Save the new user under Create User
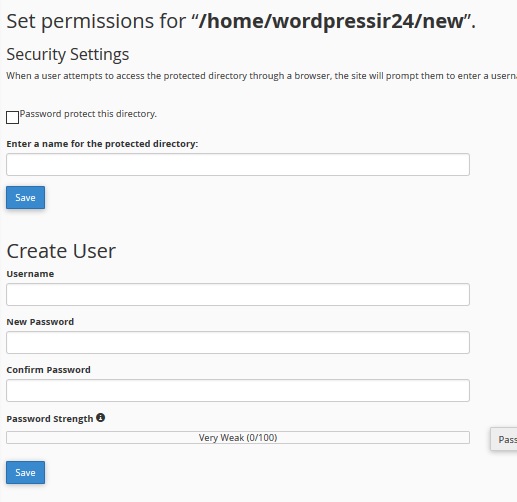This screenshot has height=502, width=517. pyautogui.click(x=25, y=472)
